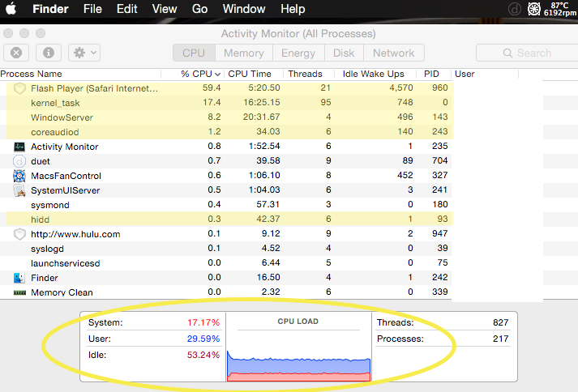
Task: Open the Finder menu in menu bar
Action: pyautogui.click(x=50, y=9)
